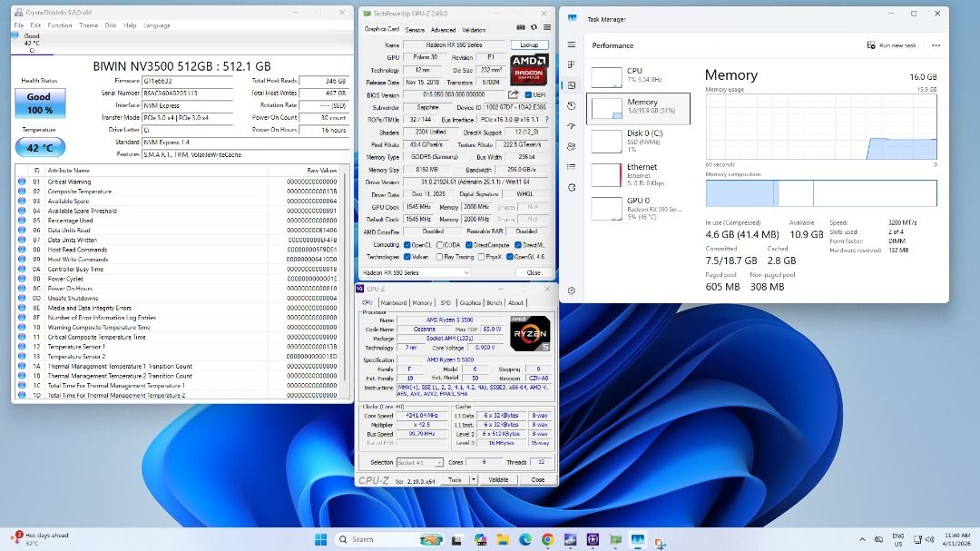Image resolution: width=980 pixels, height=551 pixels.
Task: Open Startup apps in Task Manager sidebar
Action: pos(572,125)
